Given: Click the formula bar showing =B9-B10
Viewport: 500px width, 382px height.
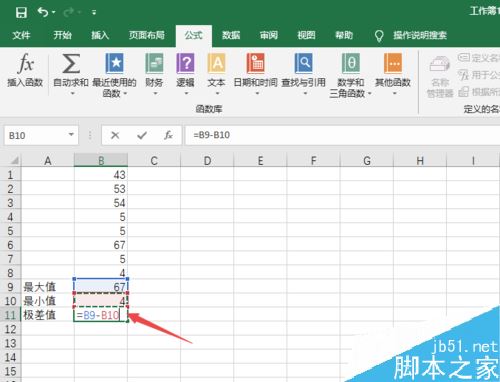Looking at the screenshot, I should 343,135.
